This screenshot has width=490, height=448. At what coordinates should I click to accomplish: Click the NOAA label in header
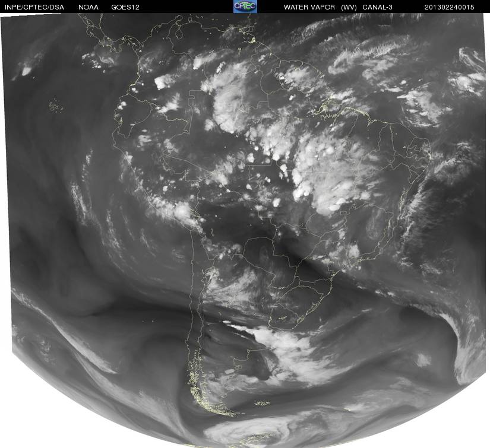coord(88,7)
